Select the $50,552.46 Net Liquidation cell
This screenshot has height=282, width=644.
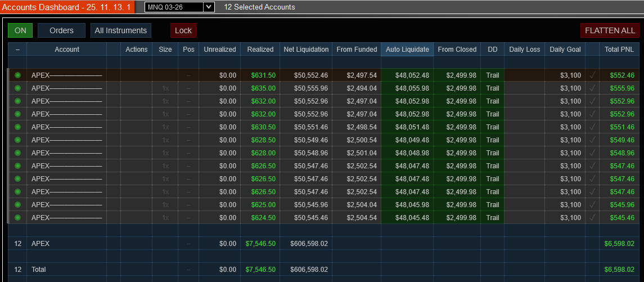tap(306, 75)
